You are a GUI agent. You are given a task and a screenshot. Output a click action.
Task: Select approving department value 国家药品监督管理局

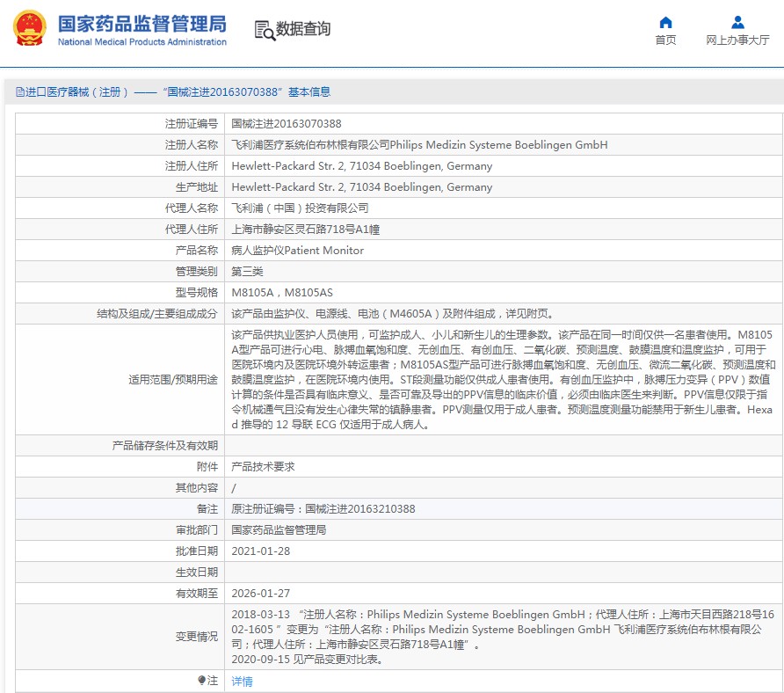[x=279, y=530]
